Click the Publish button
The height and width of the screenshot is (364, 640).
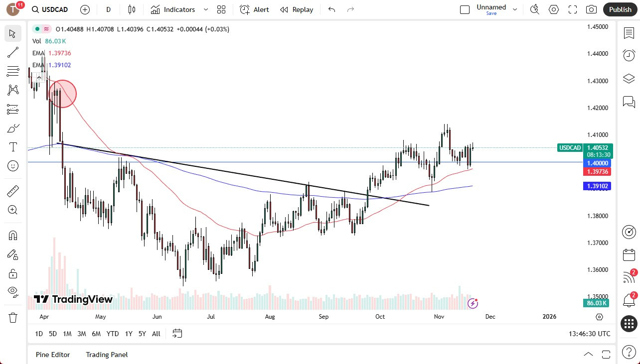620,9
